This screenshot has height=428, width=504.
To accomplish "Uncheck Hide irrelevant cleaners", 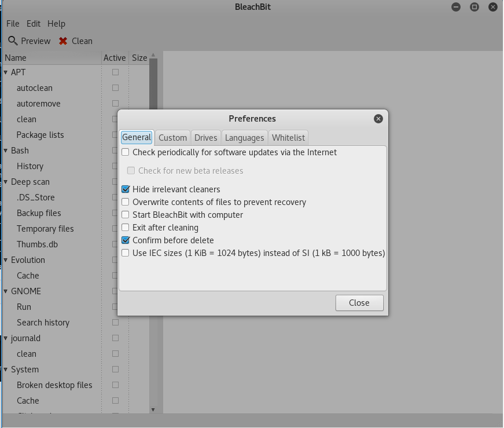I will pos(126,189).
